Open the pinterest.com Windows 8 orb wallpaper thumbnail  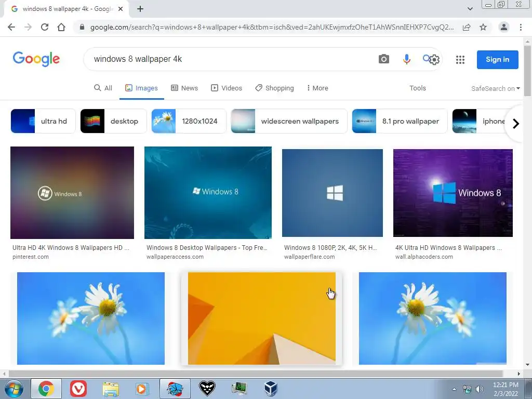(x=72, y=193)
